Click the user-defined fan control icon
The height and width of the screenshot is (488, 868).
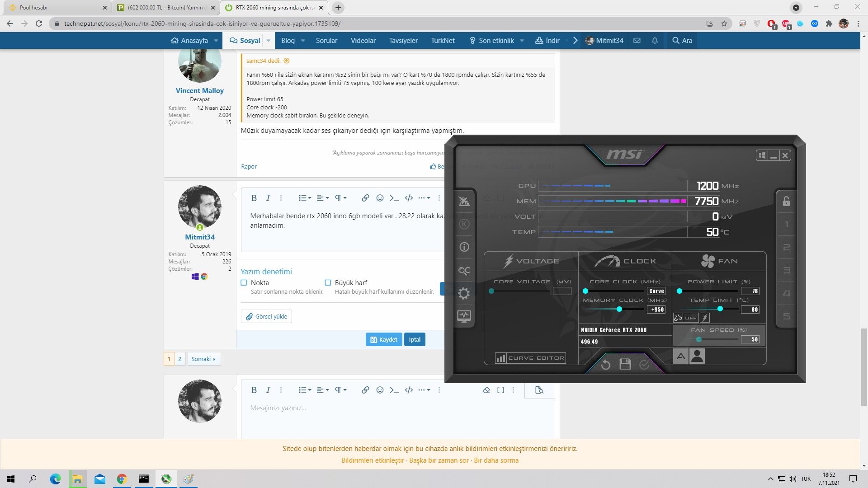pyautogui.click(x=698, y=356)
